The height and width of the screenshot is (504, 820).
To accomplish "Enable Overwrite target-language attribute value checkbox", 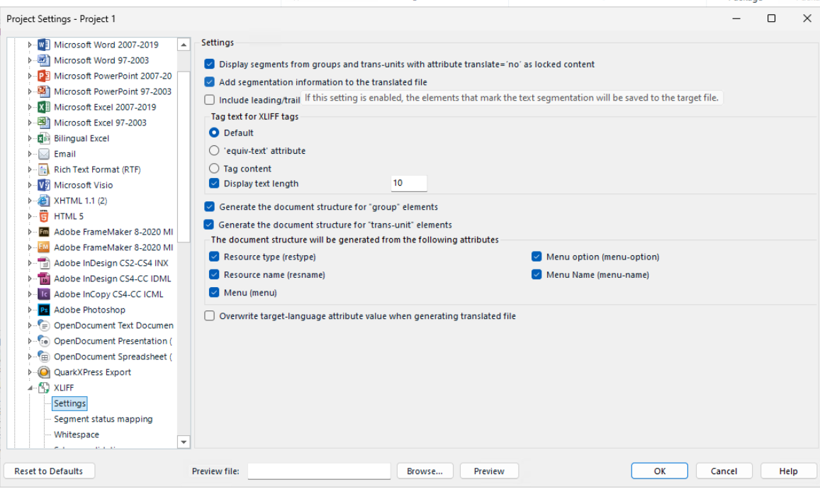I will (x=209, y=316).
